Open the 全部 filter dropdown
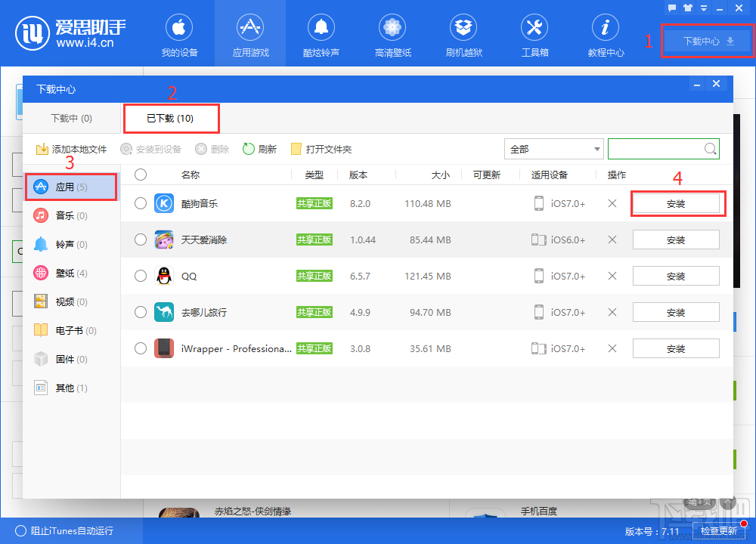 [554, 149]
